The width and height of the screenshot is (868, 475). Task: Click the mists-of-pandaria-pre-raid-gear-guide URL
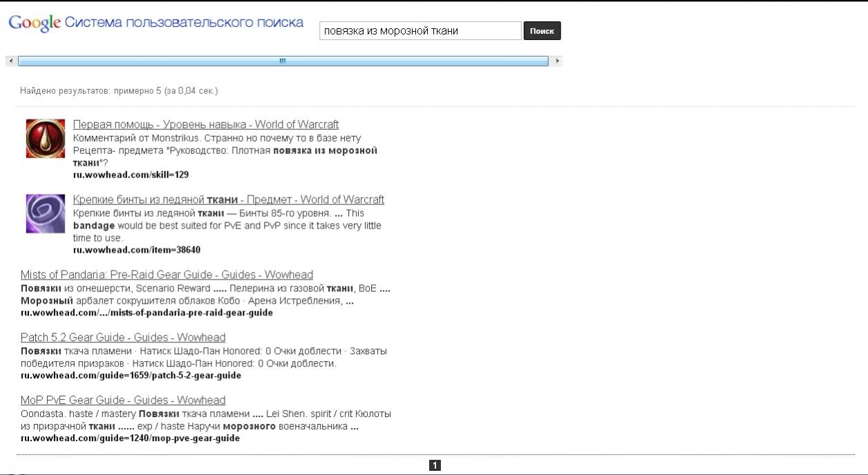point(147,313)
